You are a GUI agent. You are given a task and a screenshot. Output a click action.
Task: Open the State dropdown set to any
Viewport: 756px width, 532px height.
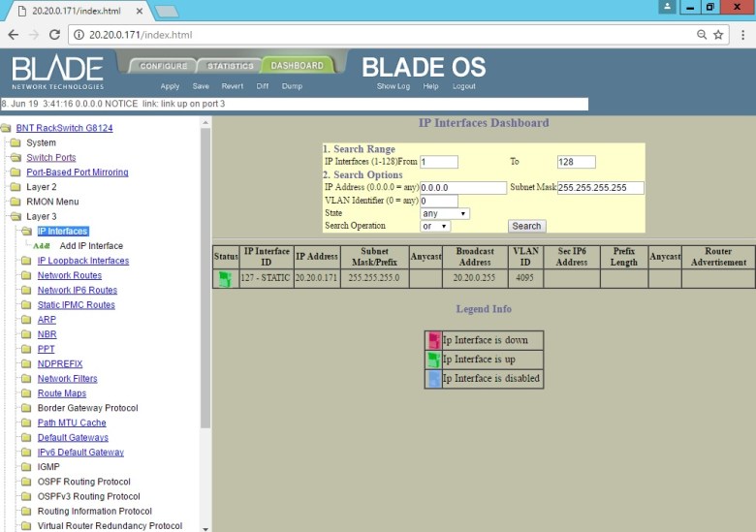445,213
